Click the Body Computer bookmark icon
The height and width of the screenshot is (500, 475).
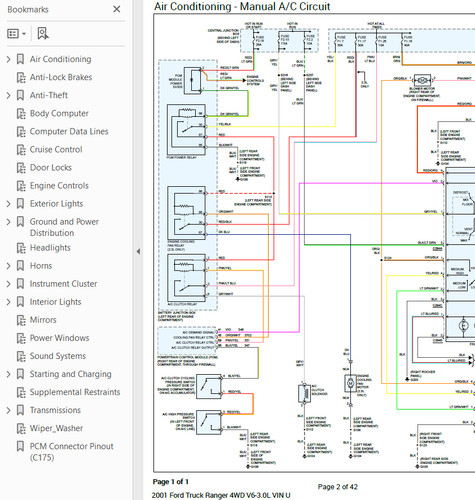[x=21, y=114]
